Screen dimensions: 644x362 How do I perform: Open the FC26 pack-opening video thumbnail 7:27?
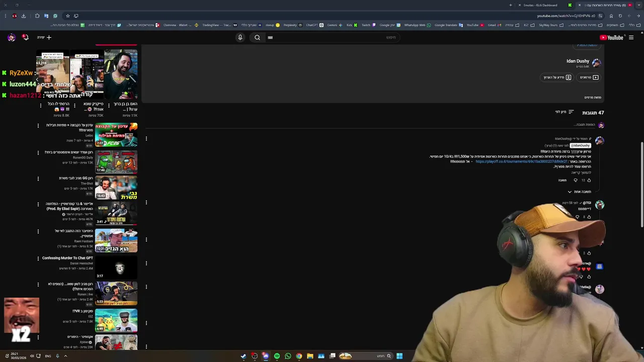coord(116,135)
